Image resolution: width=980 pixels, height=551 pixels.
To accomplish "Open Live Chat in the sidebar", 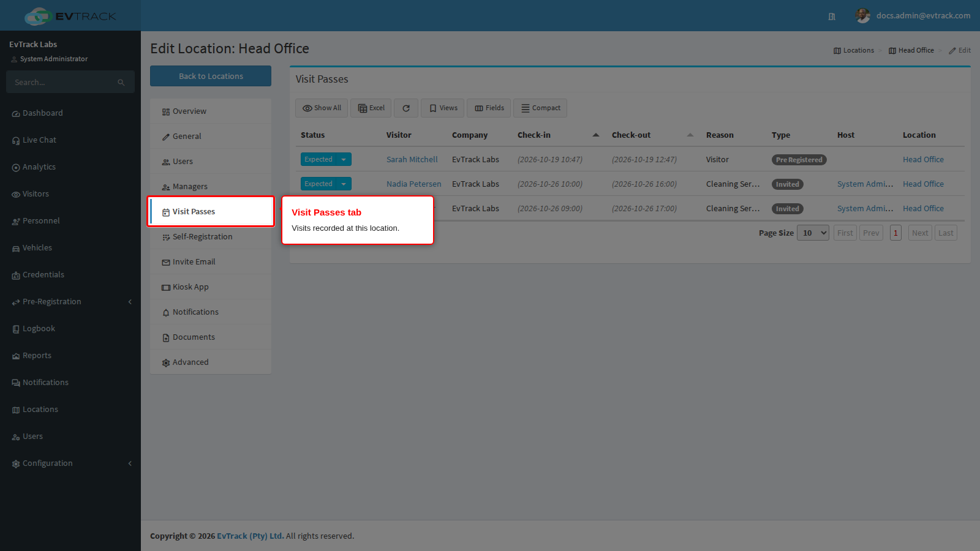I will (70, 140).
